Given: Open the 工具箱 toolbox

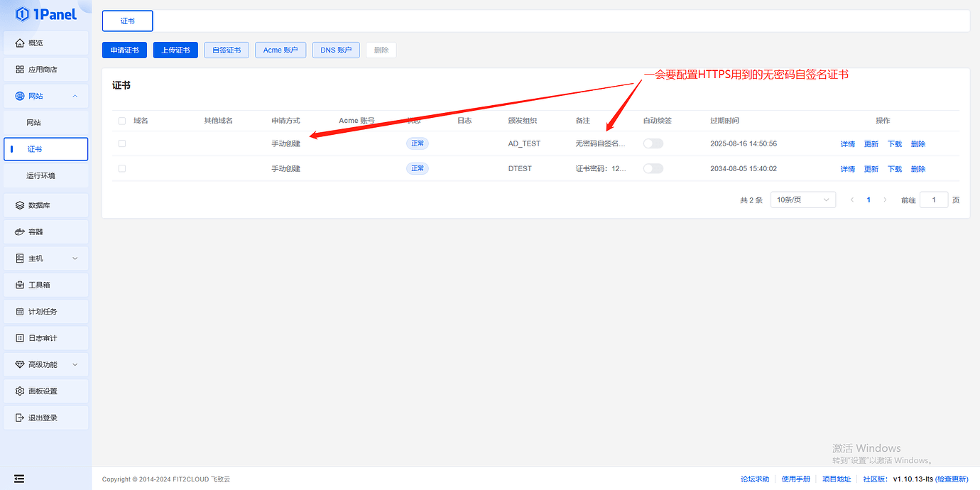Looking at the screenshot, I should 45,284.
